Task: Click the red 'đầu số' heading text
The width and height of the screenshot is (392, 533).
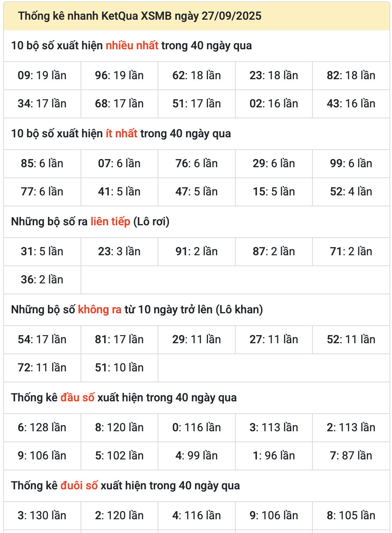Action: 77,398
